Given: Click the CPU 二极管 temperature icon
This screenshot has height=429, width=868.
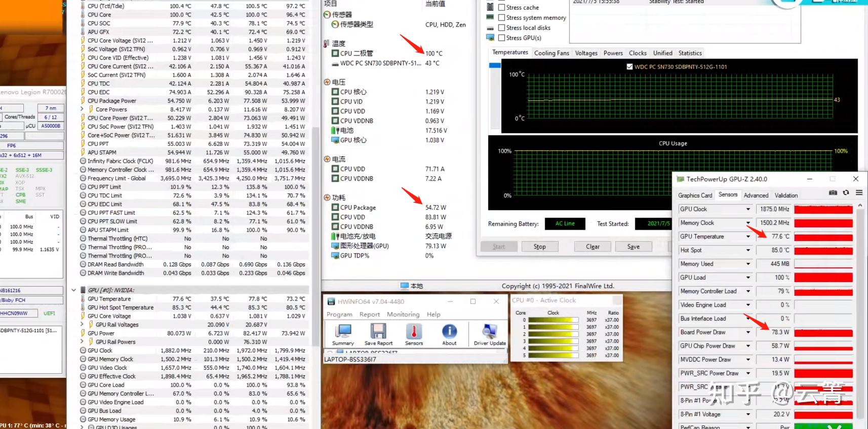Looking at the screenshot, I should click(335, 53).
